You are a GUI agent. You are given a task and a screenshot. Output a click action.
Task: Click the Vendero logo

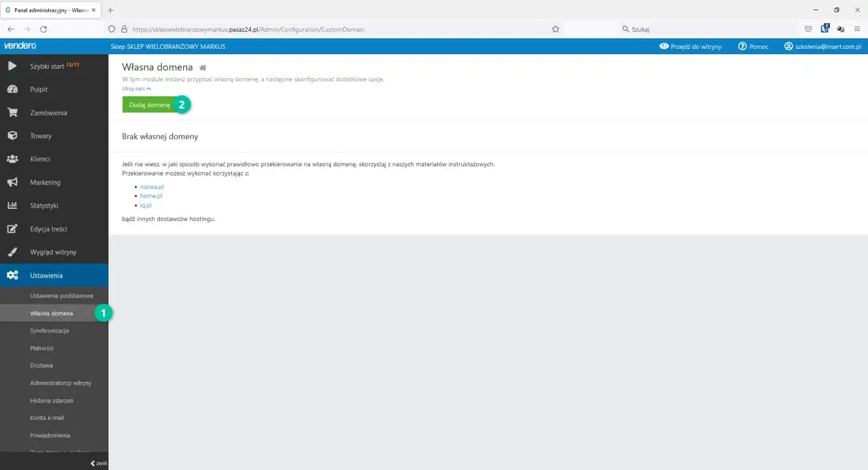click(20, 46)
